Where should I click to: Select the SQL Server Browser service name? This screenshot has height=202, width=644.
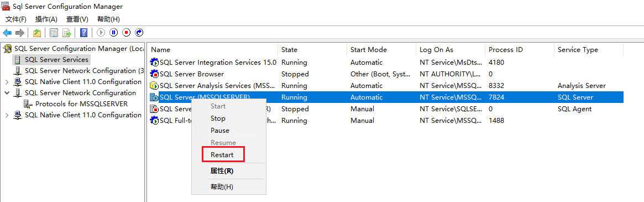pyautogui.click(x=191, y=74)
